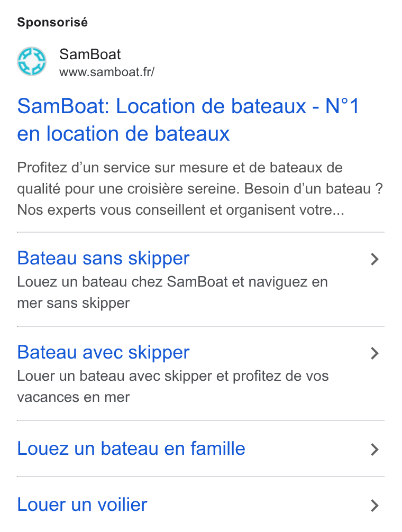The height and width of the screenshot is (532, 402).
Task: Click the arrow for Louez un bateau en famille
Action: [374, 449]
